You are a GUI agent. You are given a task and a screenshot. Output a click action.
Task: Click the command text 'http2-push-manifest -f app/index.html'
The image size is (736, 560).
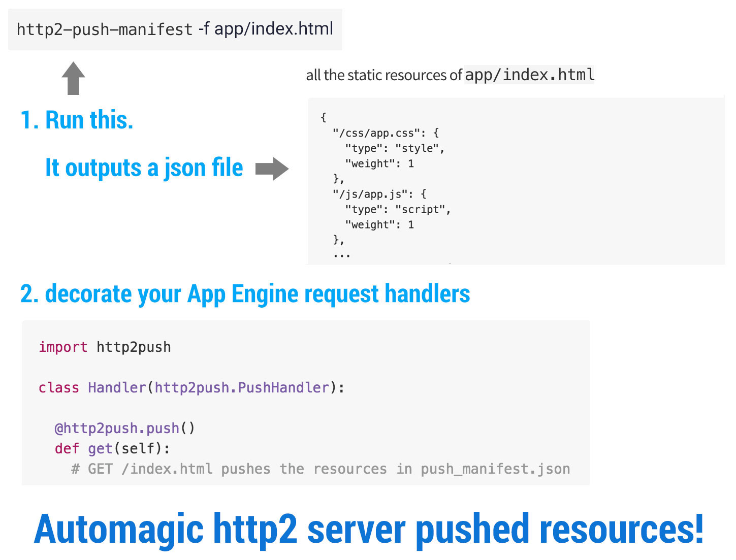[175, 29]
